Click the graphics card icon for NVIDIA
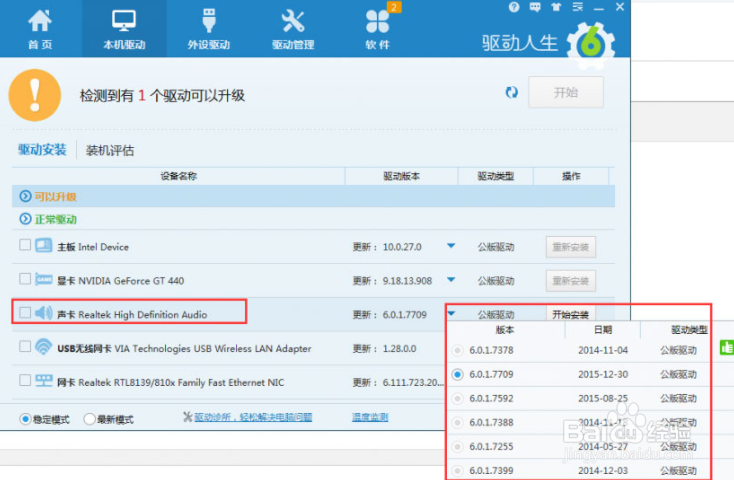 click(44, 280)
